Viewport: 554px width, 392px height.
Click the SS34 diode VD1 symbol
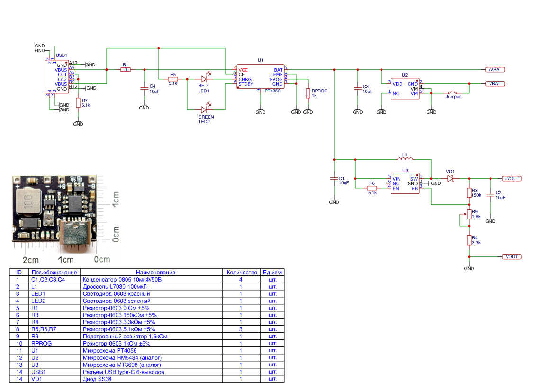click(x=451, y=178)
